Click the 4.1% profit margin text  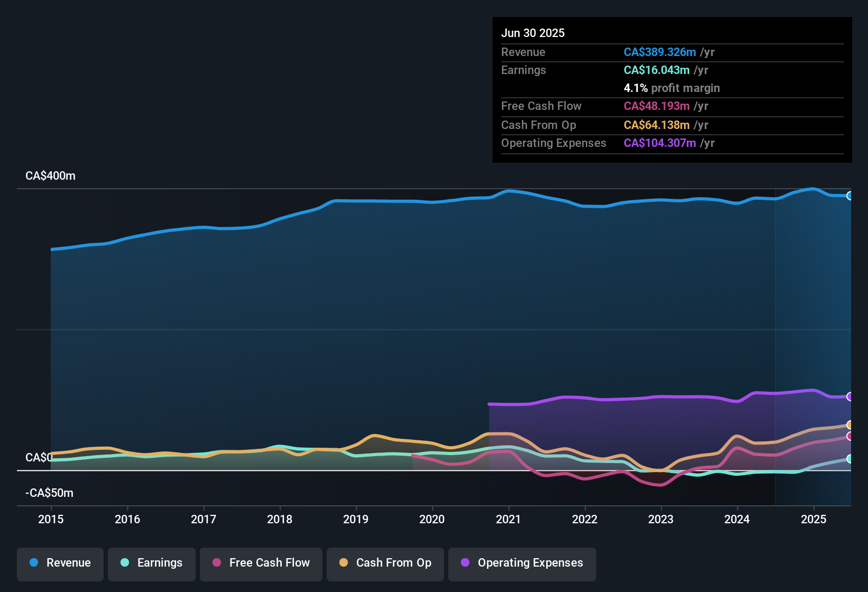(x=672, y=88)
